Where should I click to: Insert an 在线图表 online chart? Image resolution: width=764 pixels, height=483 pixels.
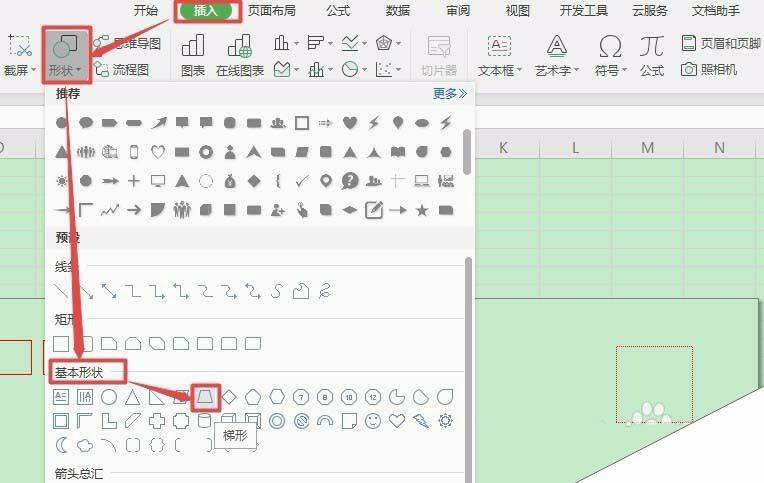coord(240,55)
